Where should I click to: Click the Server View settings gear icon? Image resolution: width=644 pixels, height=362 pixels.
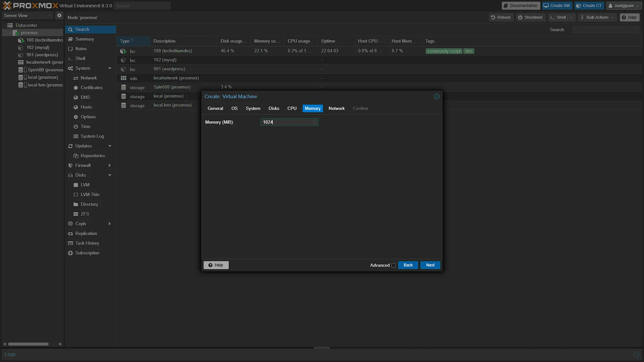[59, 15]
